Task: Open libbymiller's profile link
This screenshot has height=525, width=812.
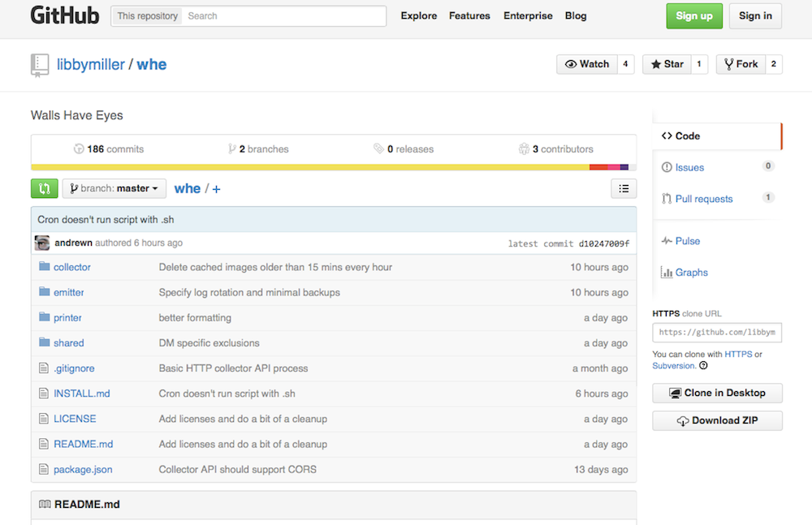Action: (91, 65)
